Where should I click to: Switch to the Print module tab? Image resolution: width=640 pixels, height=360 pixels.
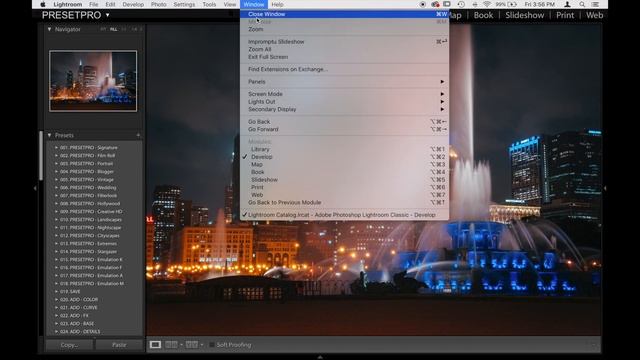(565, 16)
